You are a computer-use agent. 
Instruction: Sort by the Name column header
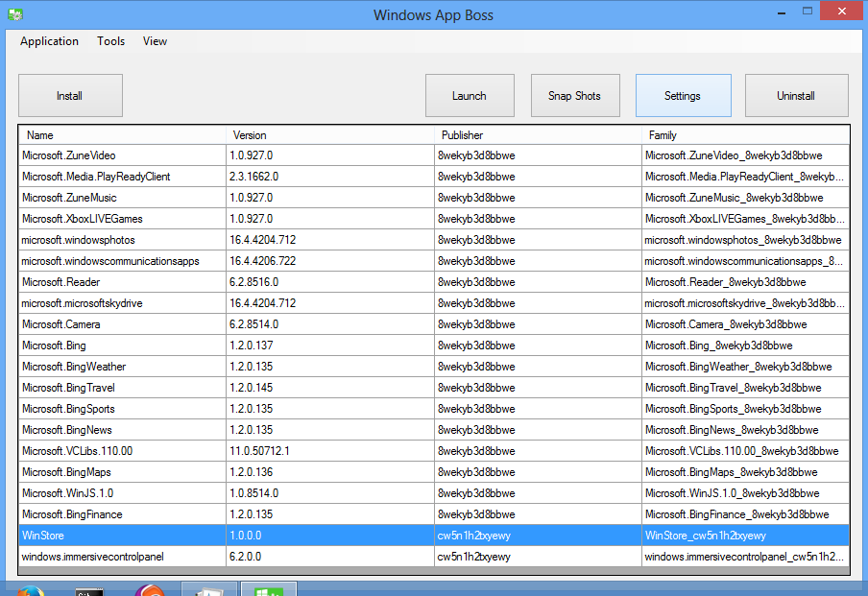pyautogui.click(x=122, y=135)
